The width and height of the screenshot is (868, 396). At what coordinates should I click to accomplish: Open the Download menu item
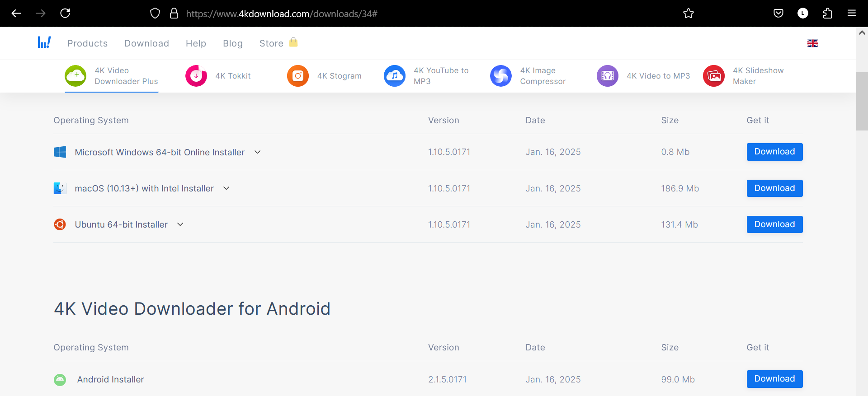point(146,43)
